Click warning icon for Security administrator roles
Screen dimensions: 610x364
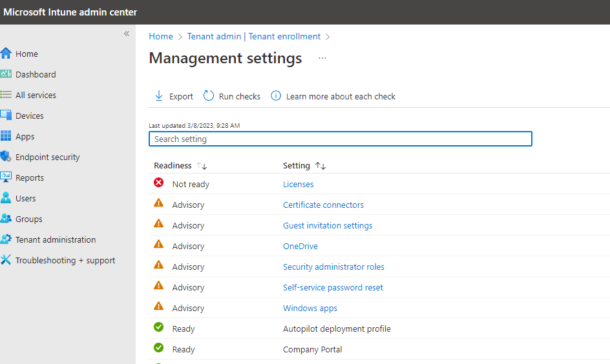point(159,265)
